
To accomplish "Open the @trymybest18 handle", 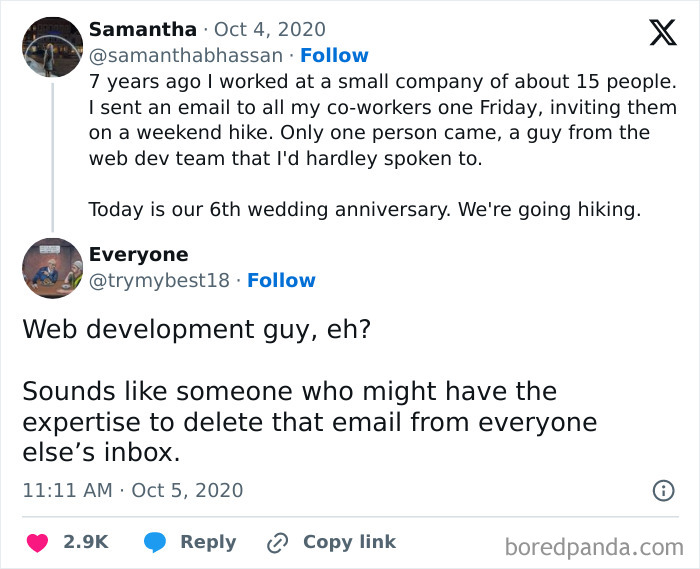I will pyautogui.click(x=159, y=281).
